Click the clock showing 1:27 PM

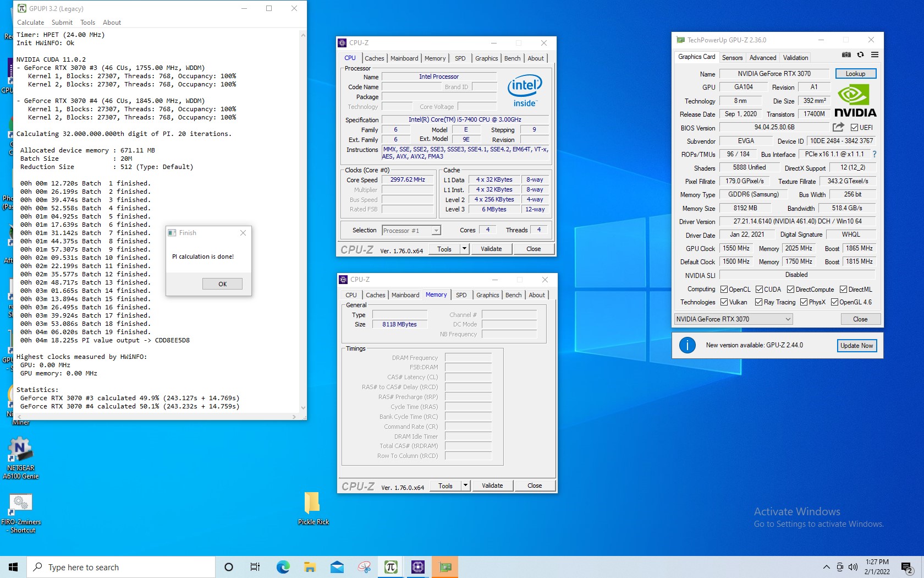coord(877,567)
